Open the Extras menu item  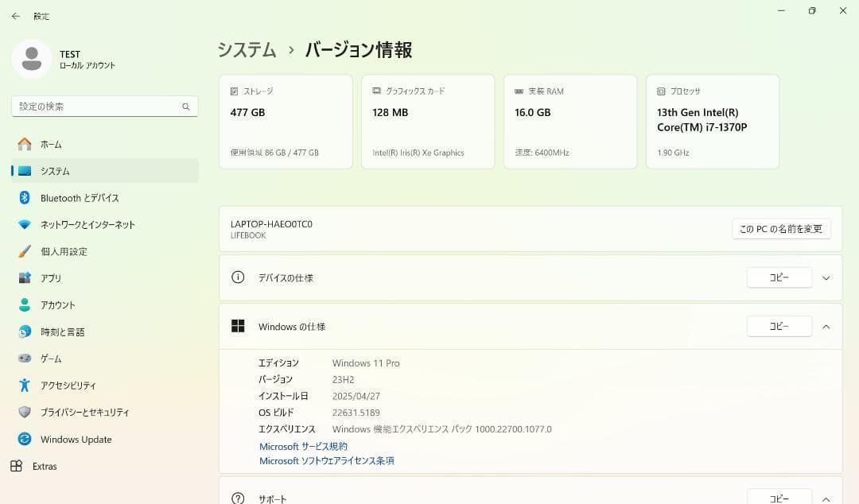[44, 466]
